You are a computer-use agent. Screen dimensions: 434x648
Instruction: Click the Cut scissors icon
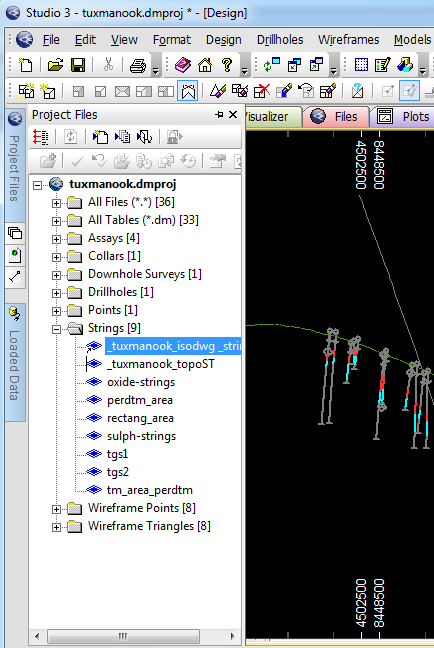coord(108,65)
